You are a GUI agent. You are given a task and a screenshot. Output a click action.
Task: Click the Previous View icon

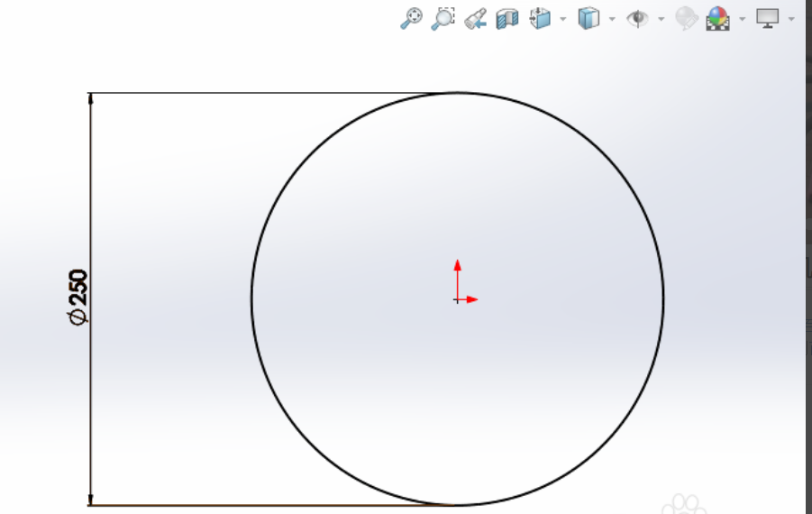point(475,19)
